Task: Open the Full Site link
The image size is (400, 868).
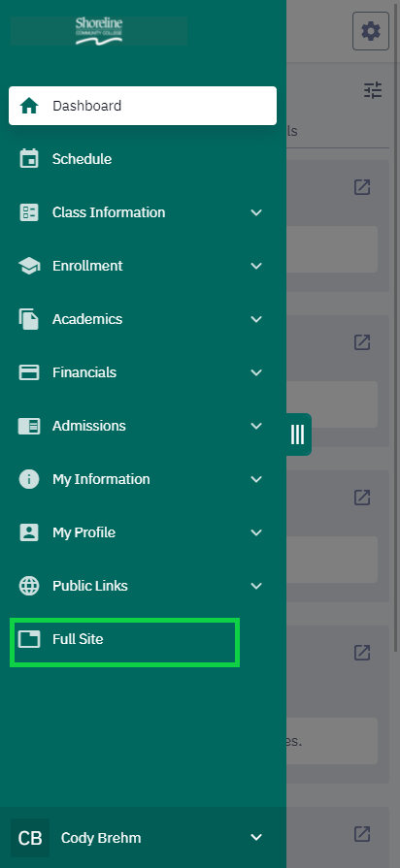Action: [x=124, y=642]
